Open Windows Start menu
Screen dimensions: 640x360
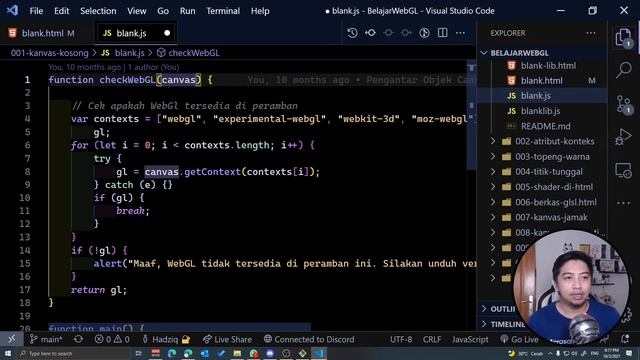8,353
